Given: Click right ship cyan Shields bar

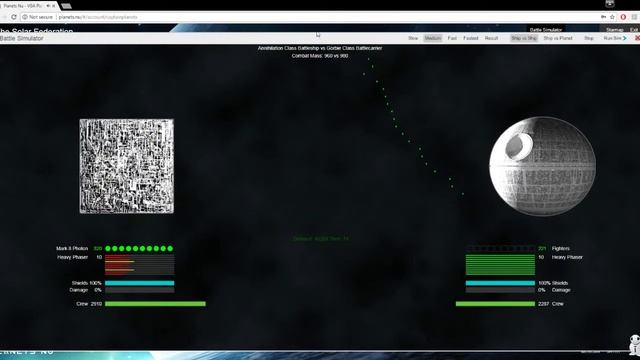Looking at the screenshot, I should (500, 283).
